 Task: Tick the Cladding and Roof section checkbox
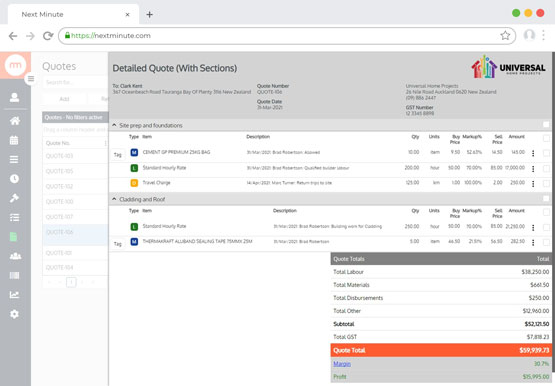click(546, 199)
